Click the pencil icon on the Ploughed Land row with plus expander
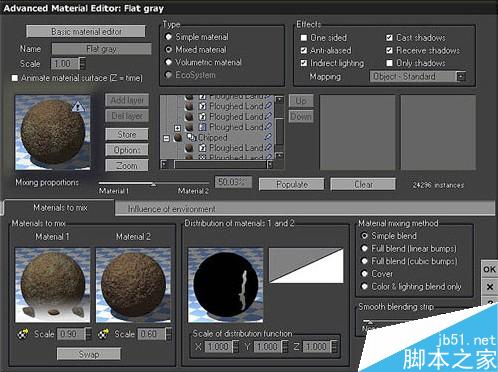498x372 pixels. [268, 127]
